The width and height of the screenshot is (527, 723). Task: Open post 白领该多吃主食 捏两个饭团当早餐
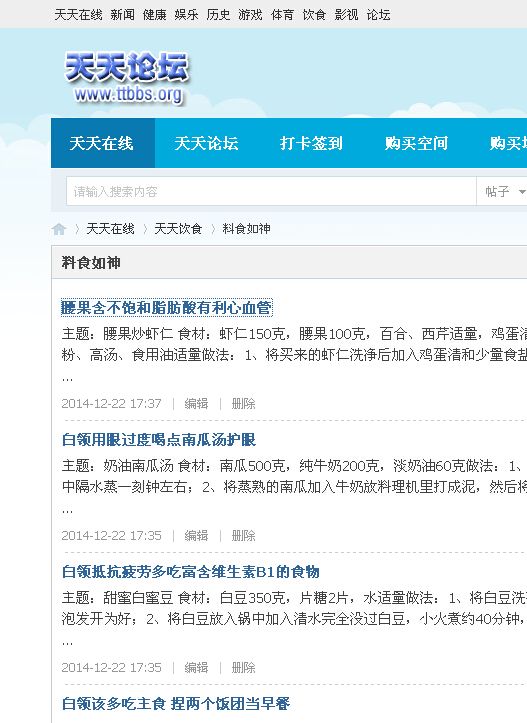176,704
